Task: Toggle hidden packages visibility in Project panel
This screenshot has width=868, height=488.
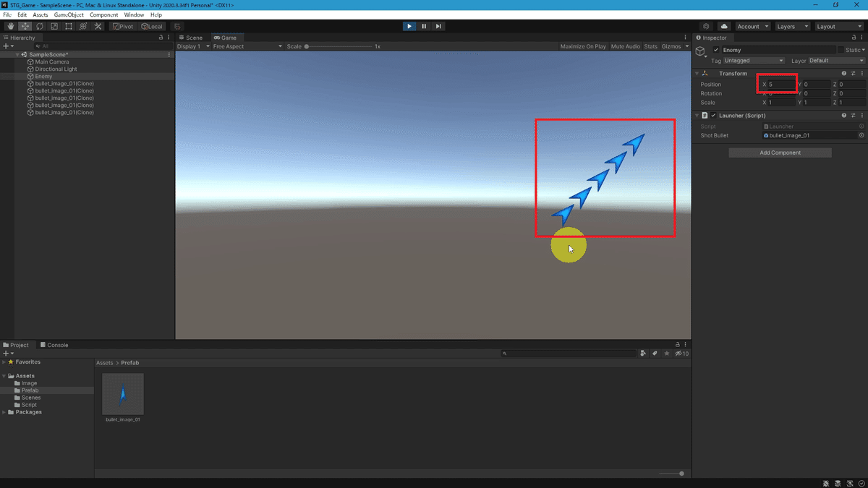Action: pyautogui.click(x=681, y=354)
